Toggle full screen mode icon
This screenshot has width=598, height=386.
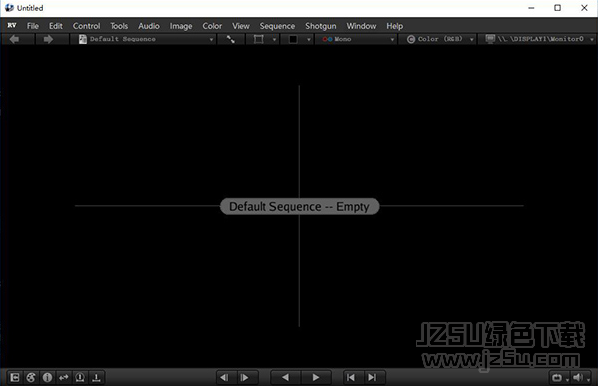(231, 39)
